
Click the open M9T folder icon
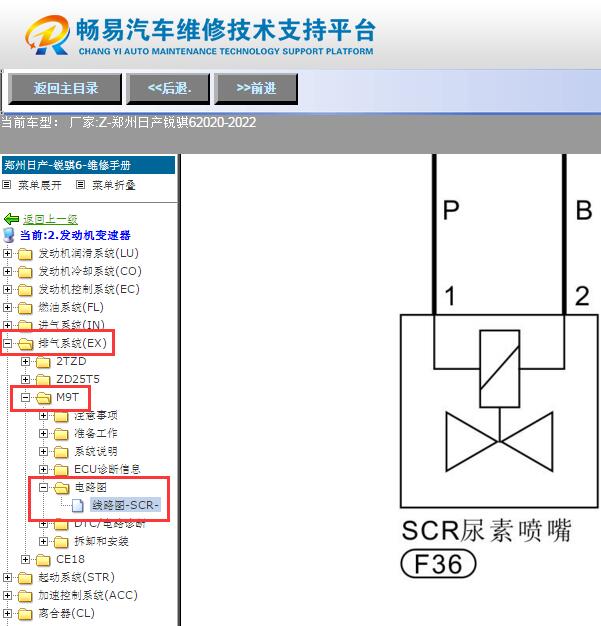coord(44,398)
